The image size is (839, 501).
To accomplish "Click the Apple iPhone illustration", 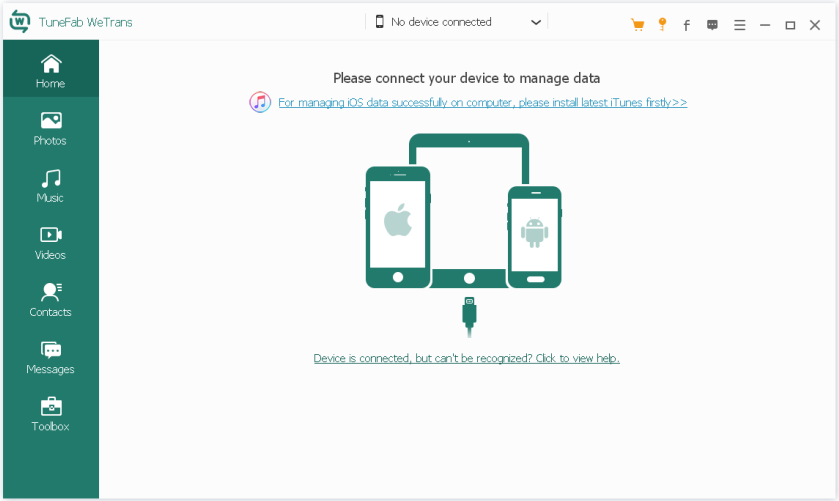I will (397, 226).
